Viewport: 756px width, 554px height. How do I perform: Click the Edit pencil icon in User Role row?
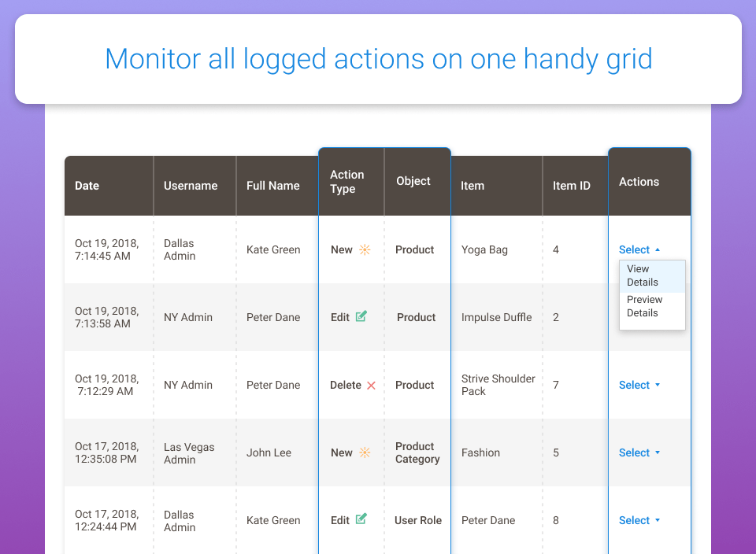click(x=361, y=519)
